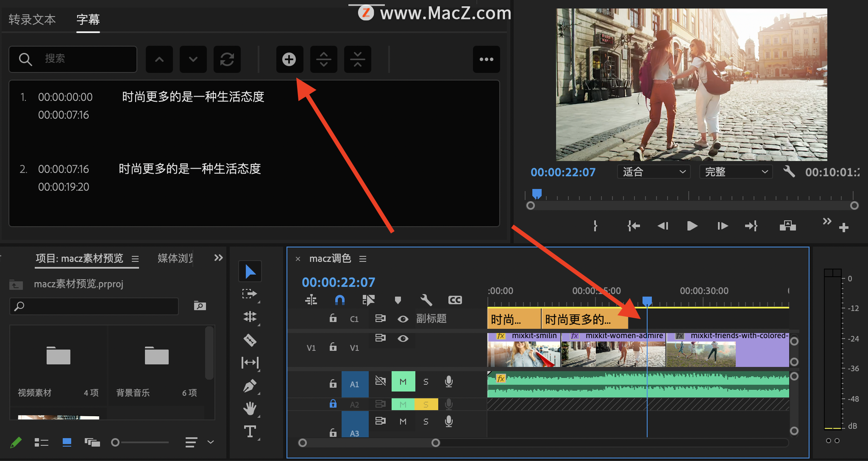Switch to the 字幕 tab
Image resolution: width=868 pixels, height=461 pixels.
[x=88, y=19]
